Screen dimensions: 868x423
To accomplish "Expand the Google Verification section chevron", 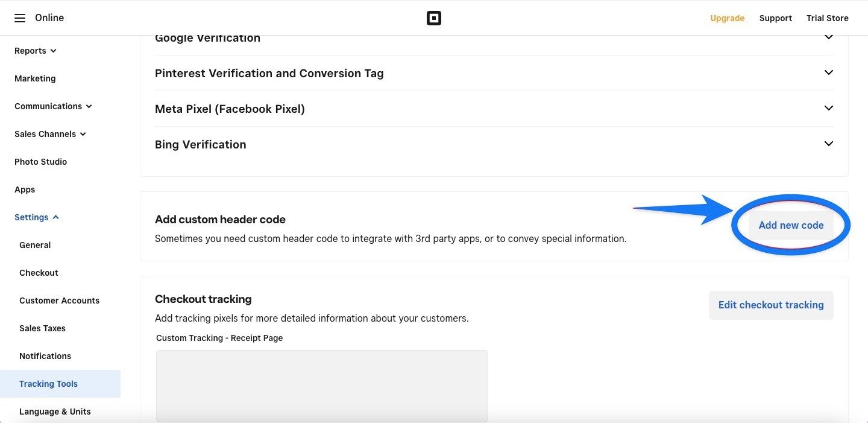I will [x=829, y=37].
